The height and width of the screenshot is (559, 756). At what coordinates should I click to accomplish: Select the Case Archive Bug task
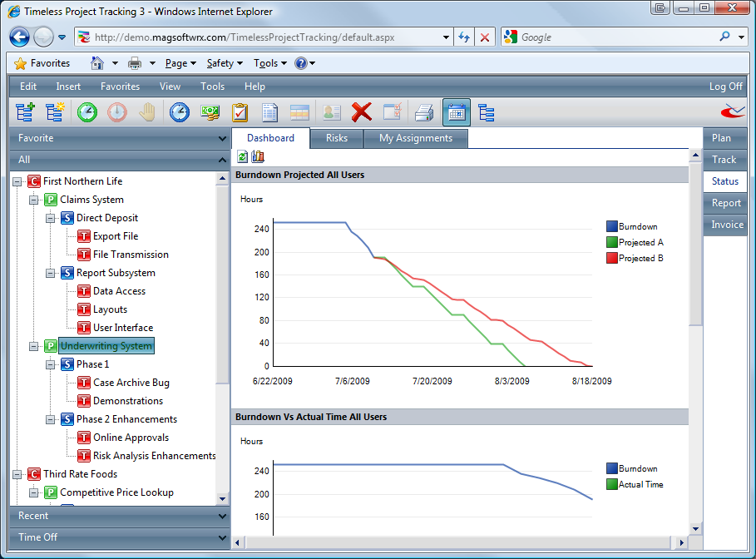(x=131, y=383)
